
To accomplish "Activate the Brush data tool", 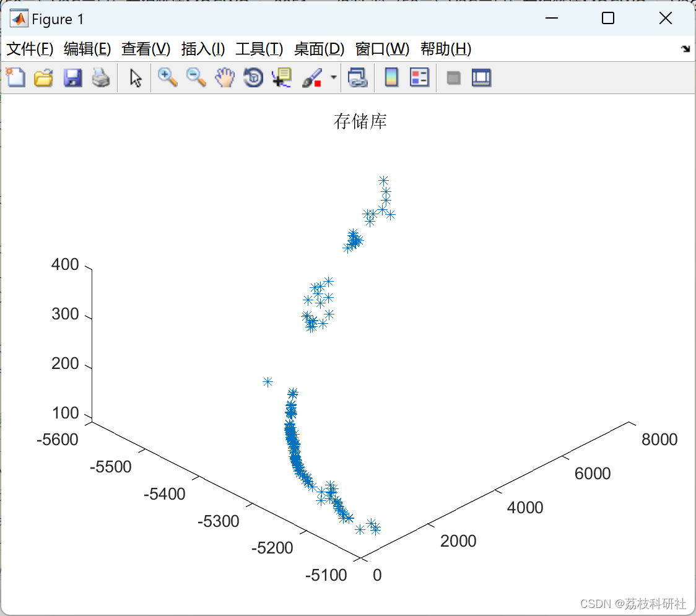I will tap(312, 77).
